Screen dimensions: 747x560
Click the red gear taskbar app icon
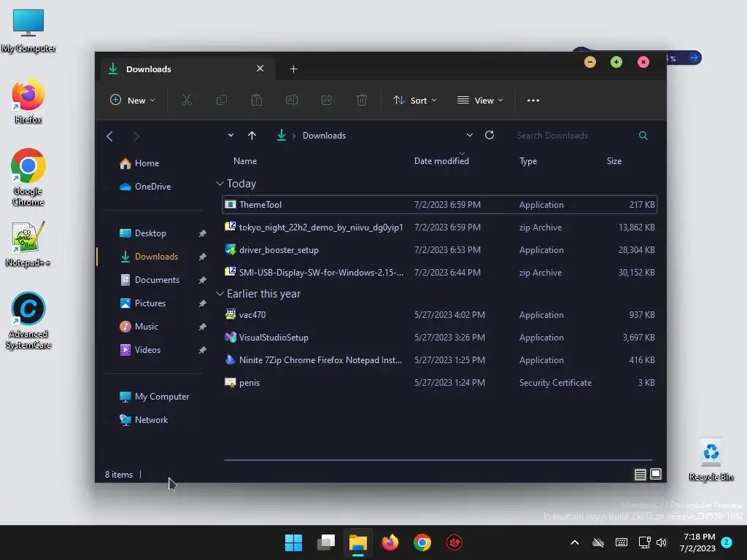454,542
